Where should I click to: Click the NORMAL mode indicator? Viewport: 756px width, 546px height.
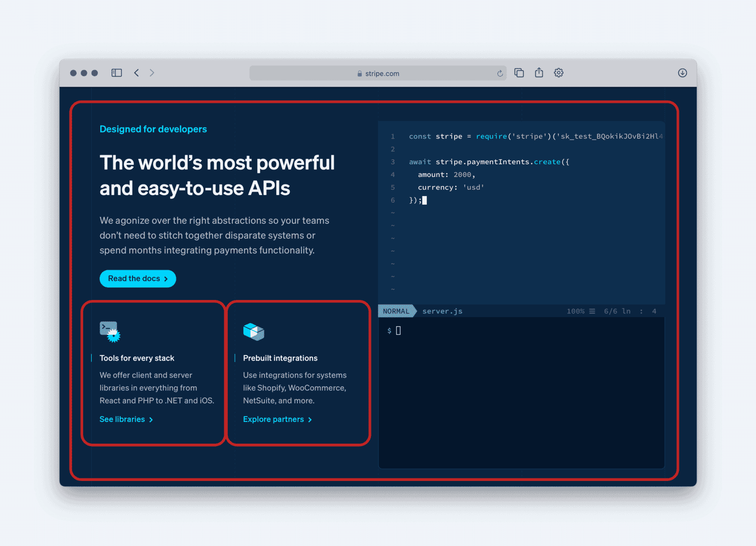pyautogui.click(x=397, y=311)
